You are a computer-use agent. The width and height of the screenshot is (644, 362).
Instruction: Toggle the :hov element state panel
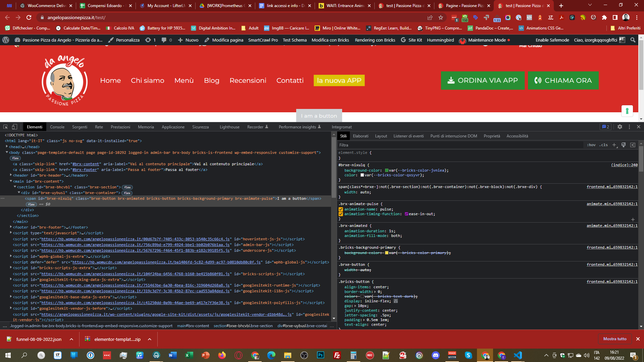(591, 145)
